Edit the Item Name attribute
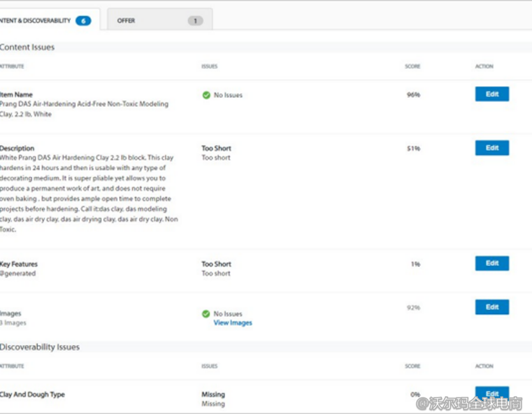Screen dimensions: 532x414 pos(492,94)
